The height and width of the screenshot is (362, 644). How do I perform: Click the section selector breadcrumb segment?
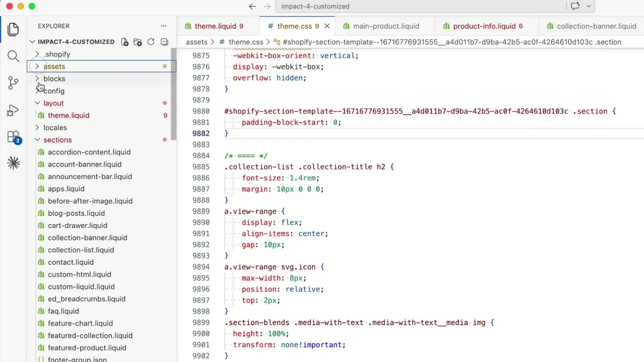(447, 42)
